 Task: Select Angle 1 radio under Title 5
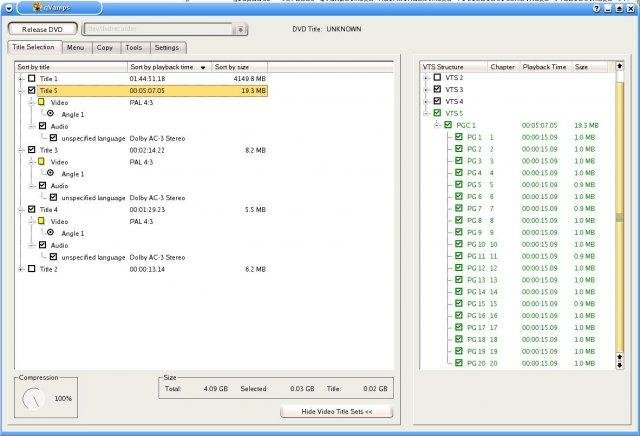click(50, 114)
